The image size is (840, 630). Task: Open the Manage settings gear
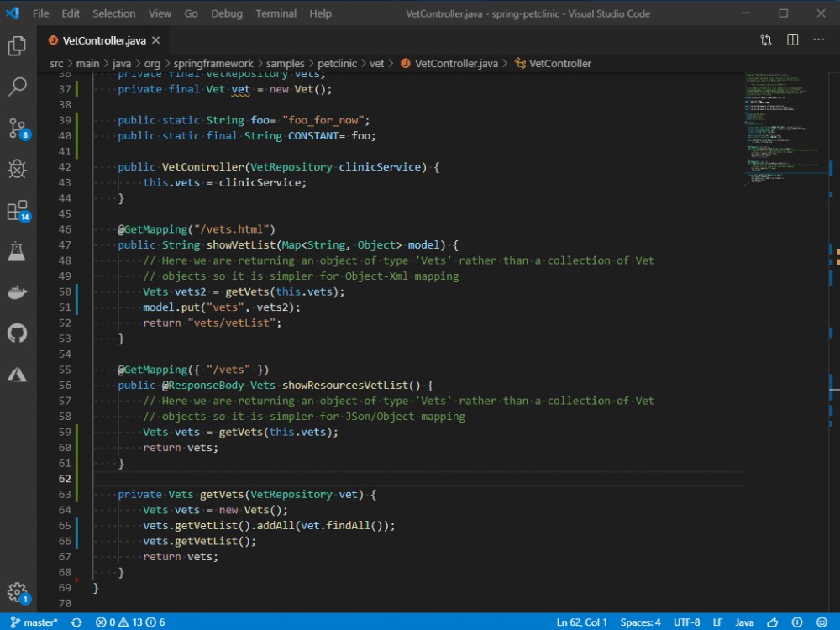pyautogui.click(x=18, y=591)
